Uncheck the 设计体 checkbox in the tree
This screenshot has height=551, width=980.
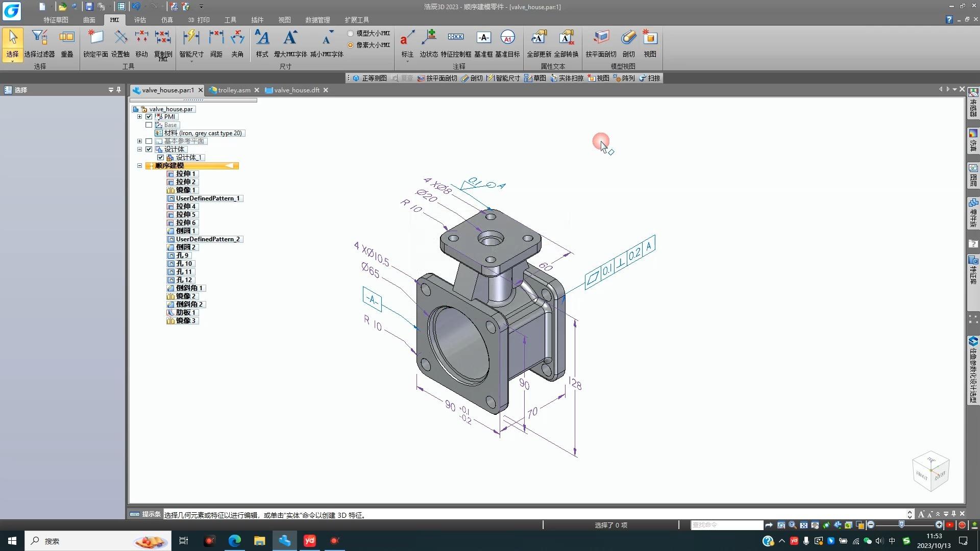[149, 149]
